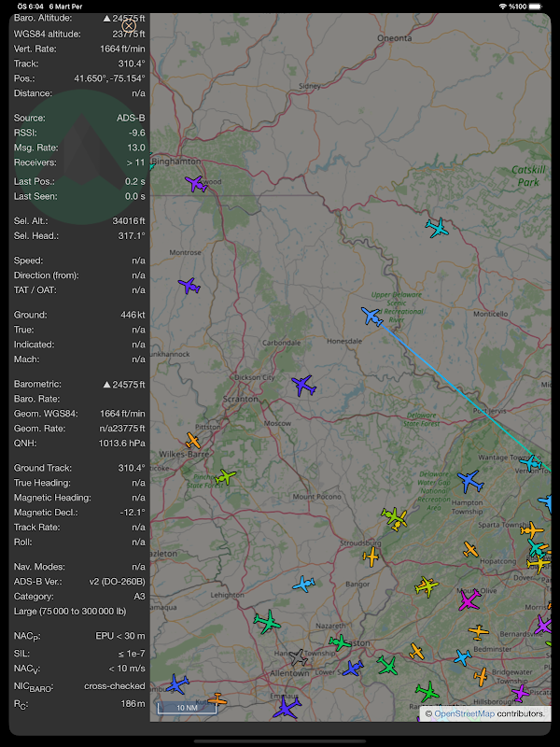Tap the Ground speed value 446 kt
This screenshot has height=747, width=560.
(133, 315)
